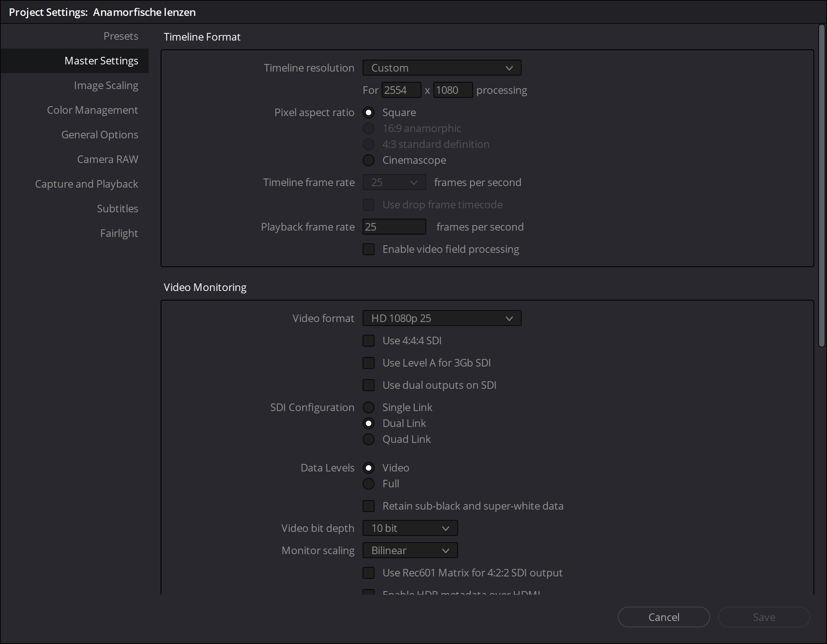Select the General Options category
This screenshot has width=827, height=644.
pyautogui.click(x=100, y=134)
